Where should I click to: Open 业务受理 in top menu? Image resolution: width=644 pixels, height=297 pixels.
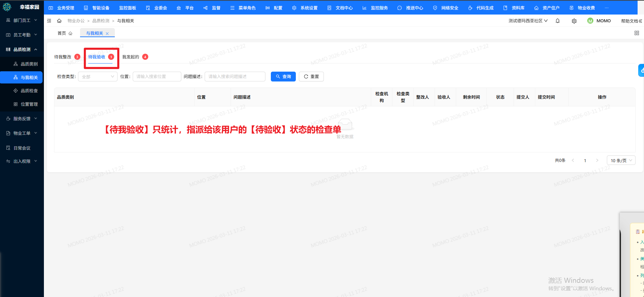pos(61,8)
